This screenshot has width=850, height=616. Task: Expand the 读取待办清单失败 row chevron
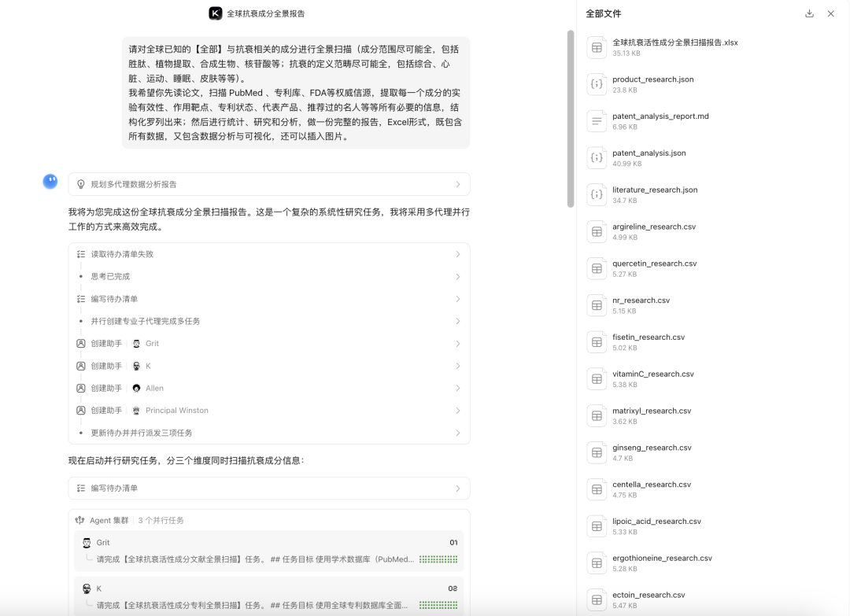click(x=458, y=254)
